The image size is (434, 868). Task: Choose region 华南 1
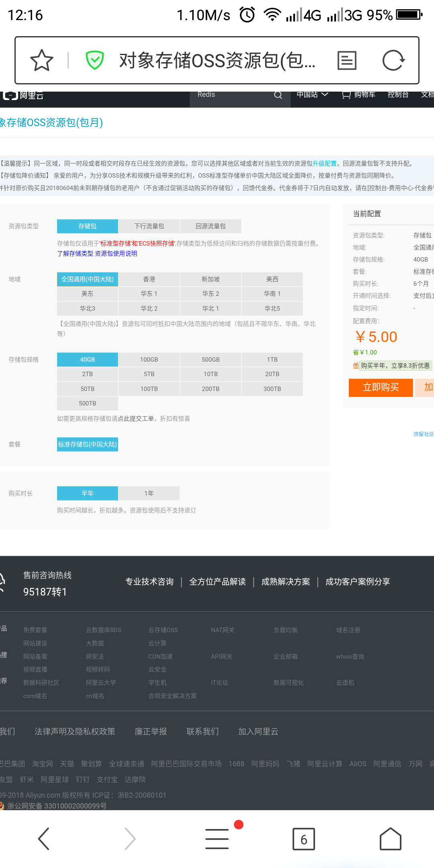coord(272,294)
